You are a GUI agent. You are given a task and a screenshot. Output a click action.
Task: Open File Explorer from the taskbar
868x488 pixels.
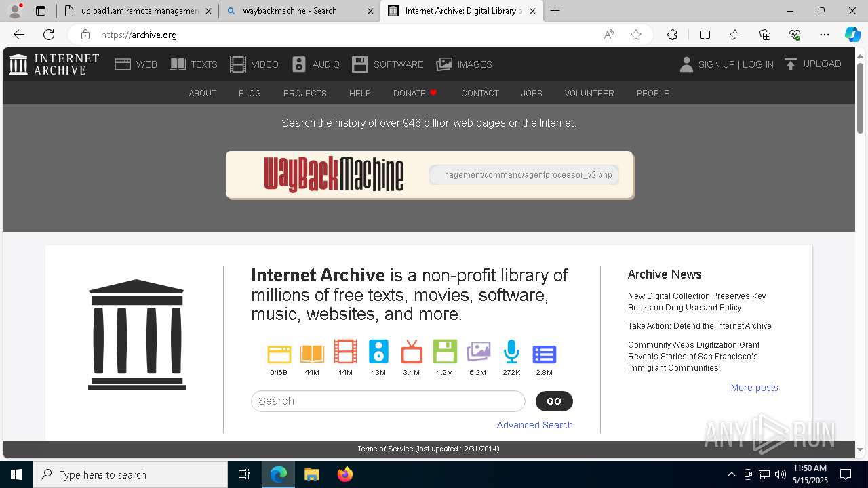(311, 474)
